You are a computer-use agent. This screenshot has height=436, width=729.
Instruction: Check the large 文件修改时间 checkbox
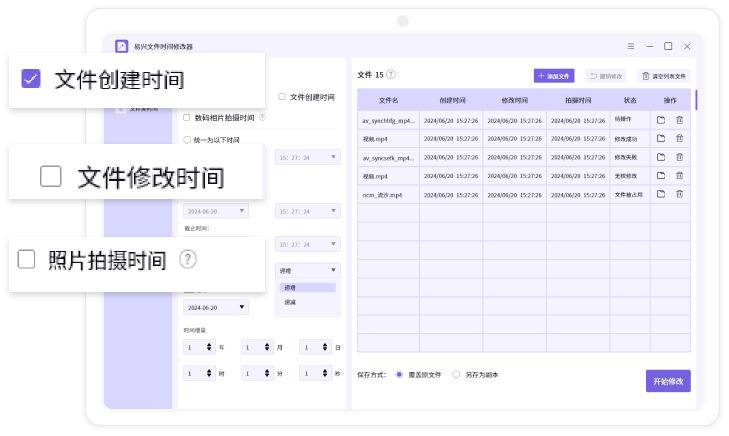click(x=51, y=177)
